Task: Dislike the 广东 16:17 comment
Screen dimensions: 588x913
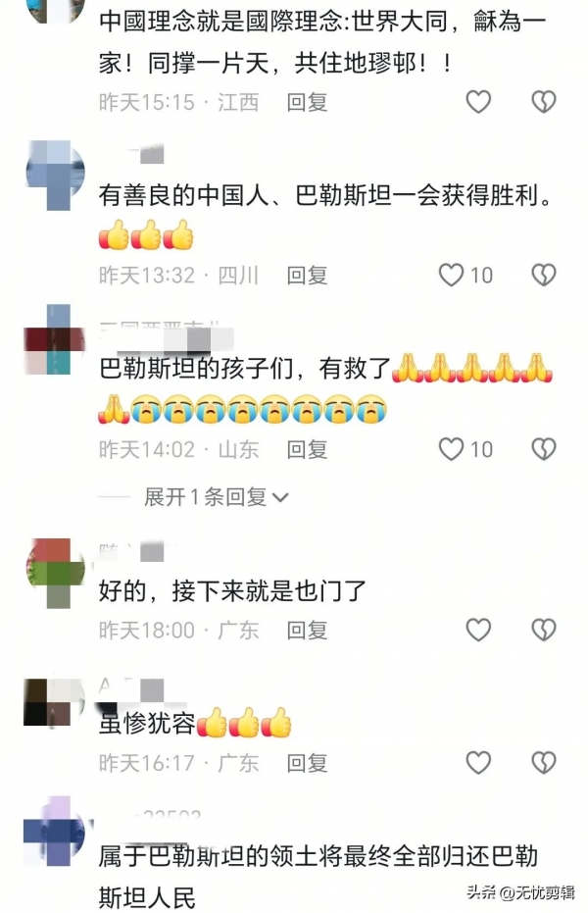Action: pyautogui.click(x=543, y=762)
